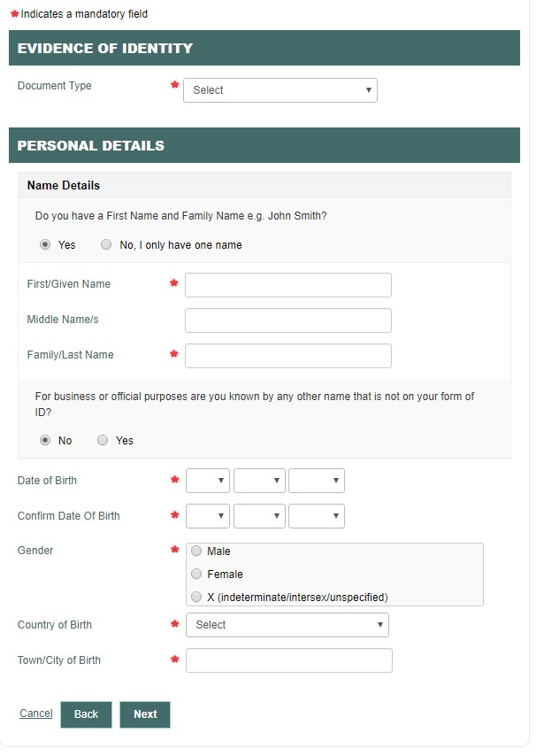The width and height of the screenshot is (544, 756).
Task: Click the Town/City of Birth text field
Action: [287, 660]
